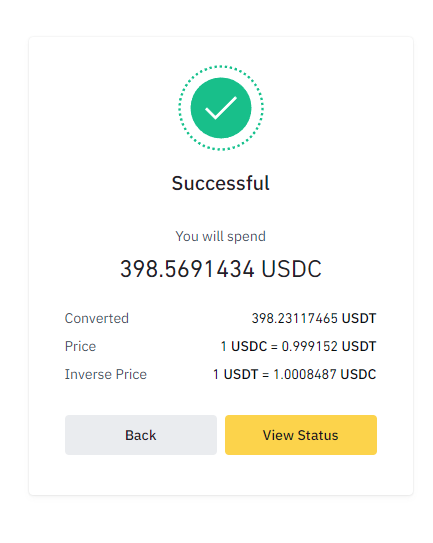This screenshot has width=433, height=543.
Task: Click the number 398.23117465 in Converted
Action: (x=294, y=318)
